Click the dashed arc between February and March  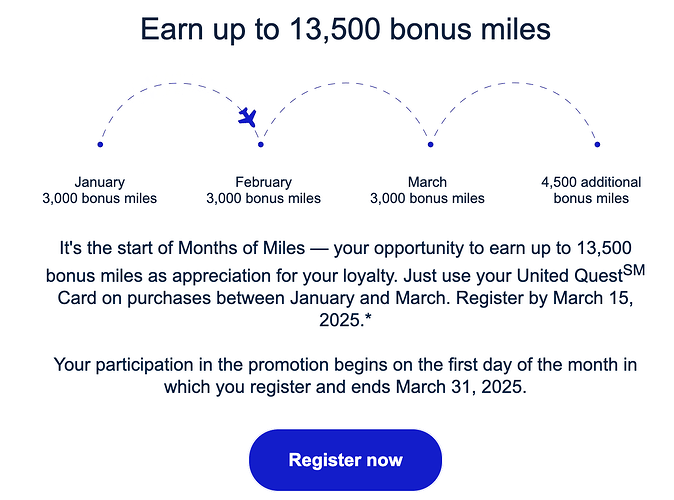click(x=346, y=83)
